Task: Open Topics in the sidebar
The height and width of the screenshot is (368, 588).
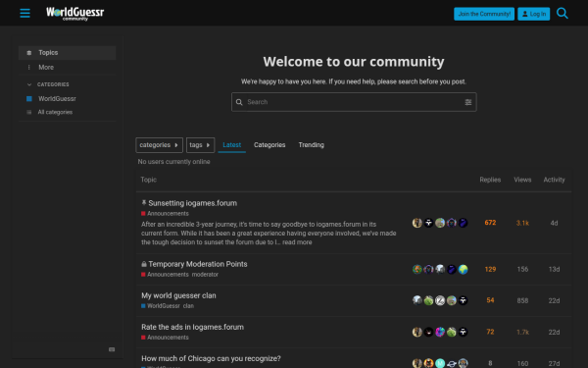Action: click(x=67, y=53)
